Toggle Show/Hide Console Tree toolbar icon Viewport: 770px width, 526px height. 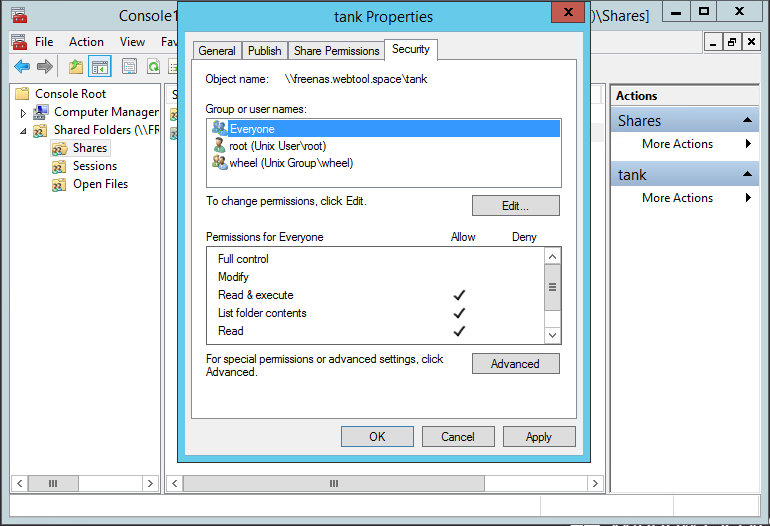100,67
